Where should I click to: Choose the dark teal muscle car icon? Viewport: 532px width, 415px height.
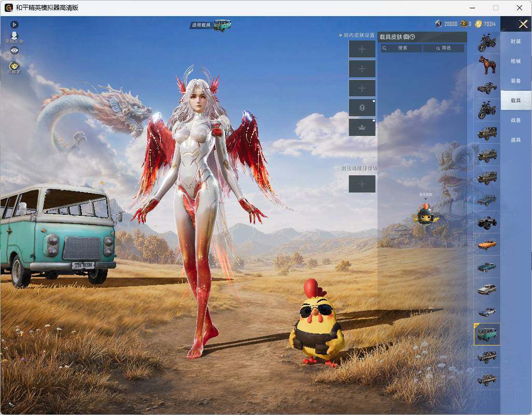[x=487, y=267]
